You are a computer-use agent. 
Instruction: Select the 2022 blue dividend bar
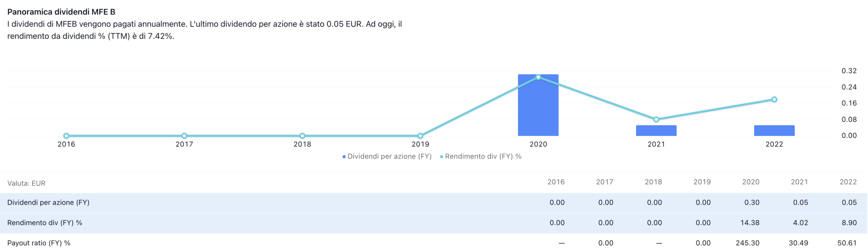tap(774, 130)
